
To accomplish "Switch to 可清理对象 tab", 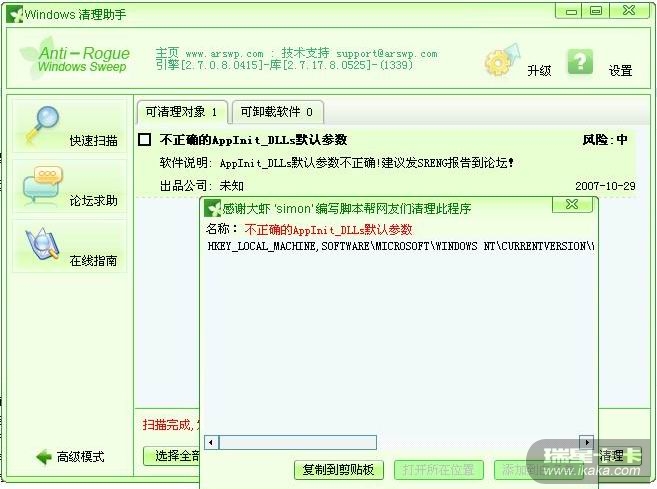I will pos(181,112).
